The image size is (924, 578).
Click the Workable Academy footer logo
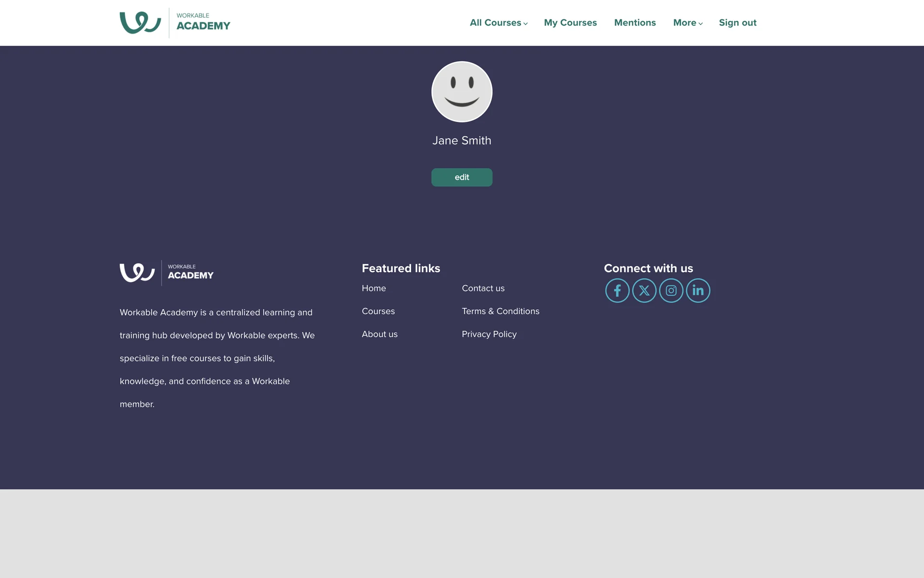167,273
